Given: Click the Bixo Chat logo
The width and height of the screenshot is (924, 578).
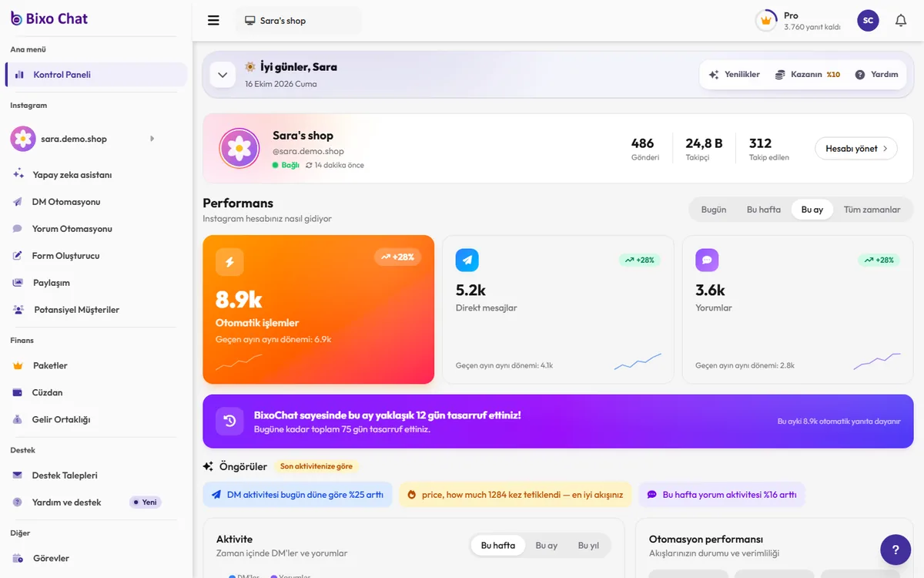Looking at the screenshot, I should click(49, 18).
